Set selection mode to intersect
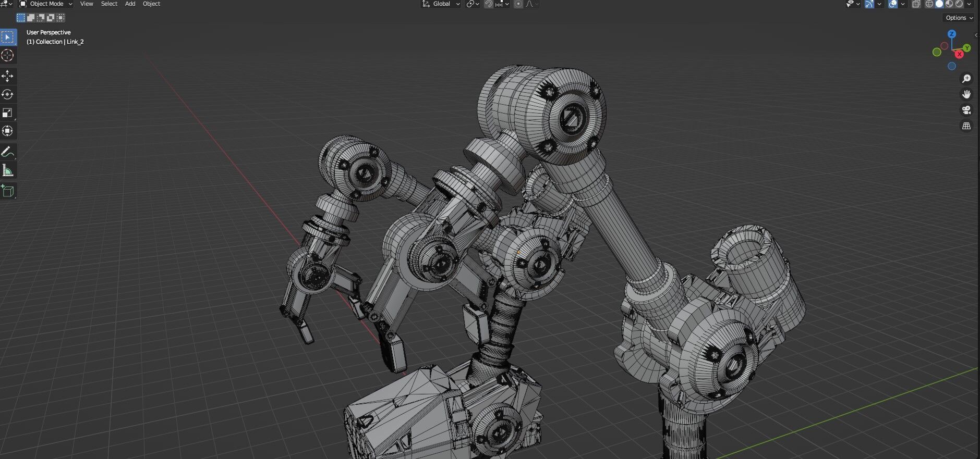 [x=61, y=18]
